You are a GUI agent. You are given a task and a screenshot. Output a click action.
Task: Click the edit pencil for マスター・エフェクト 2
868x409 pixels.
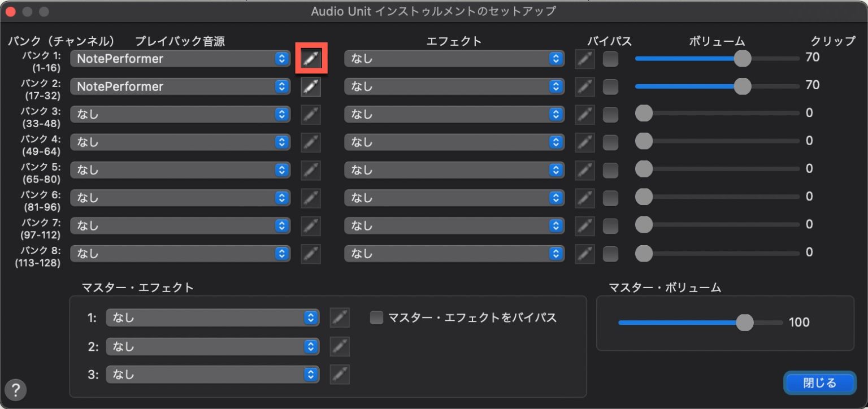click(340, 346)
